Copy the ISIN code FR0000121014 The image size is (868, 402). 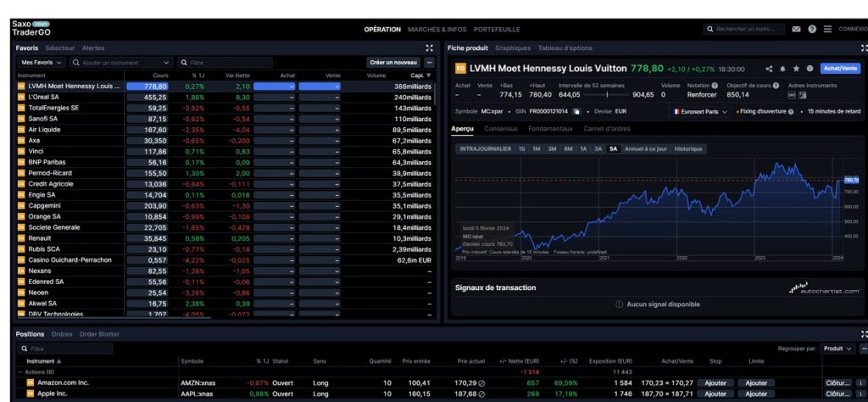(x=576, y=111)
